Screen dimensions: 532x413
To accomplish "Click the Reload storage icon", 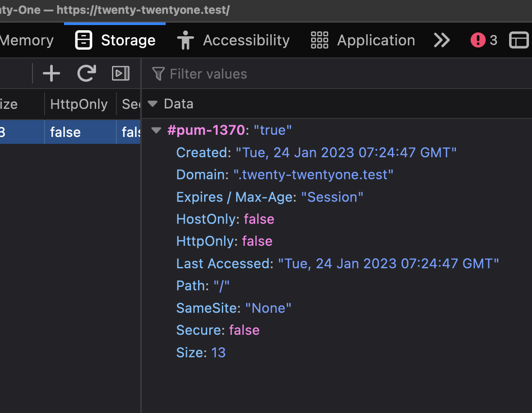I will [x=86, y=73].
